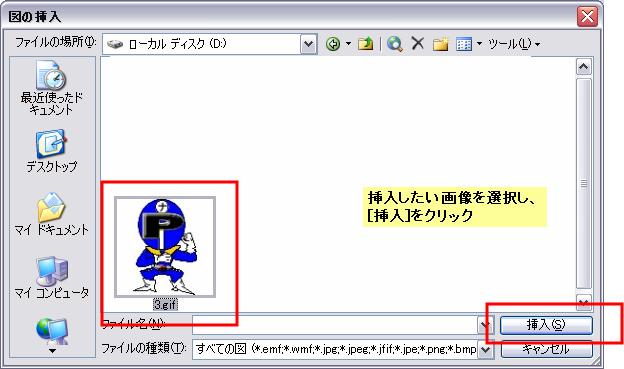Open the Search the Web globe icon
Image resolution: width=624 pixels, height=369 pixels.
pos(394,44)
